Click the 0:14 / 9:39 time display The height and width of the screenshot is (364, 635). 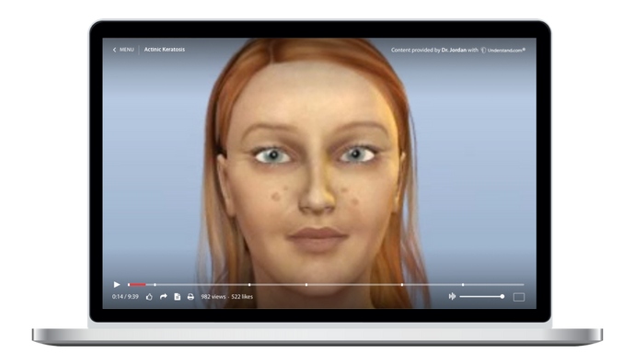[x=125, y=297]
